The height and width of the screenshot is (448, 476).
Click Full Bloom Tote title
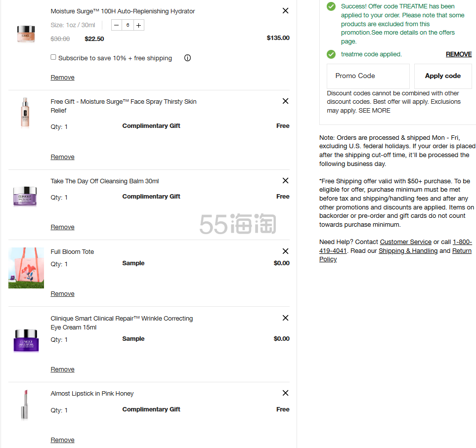[x=72, y=252]
